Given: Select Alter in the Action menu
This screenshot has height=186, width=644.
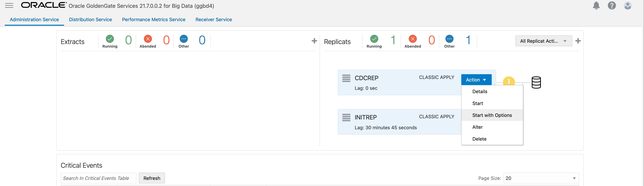Looking at the screenshot, I should [x=477, y=127].
